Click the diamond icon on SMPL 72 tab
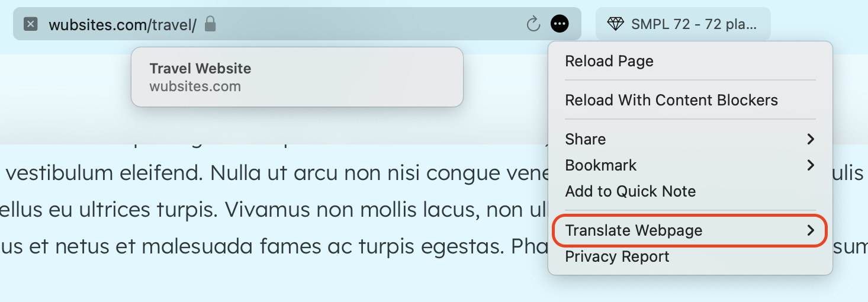Viewport: 868px width, 302px height. (x=616, y=24)
